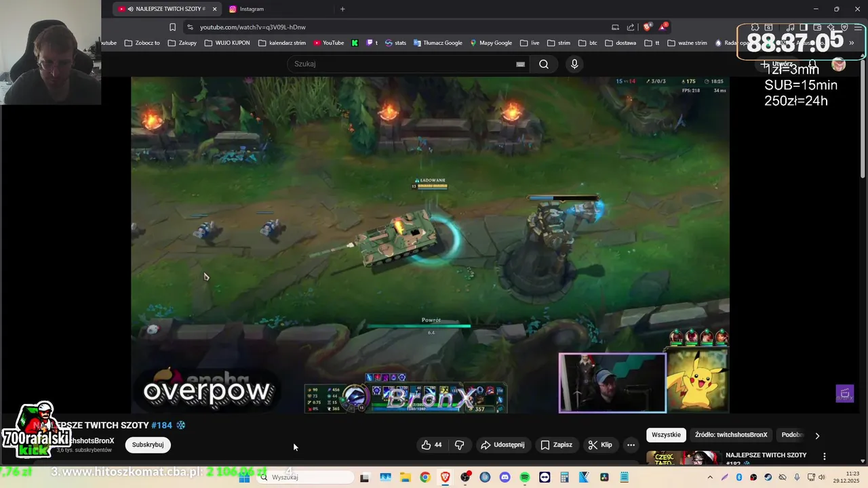
Task: Open the tt bookmark folder
Action: [652, 43]
